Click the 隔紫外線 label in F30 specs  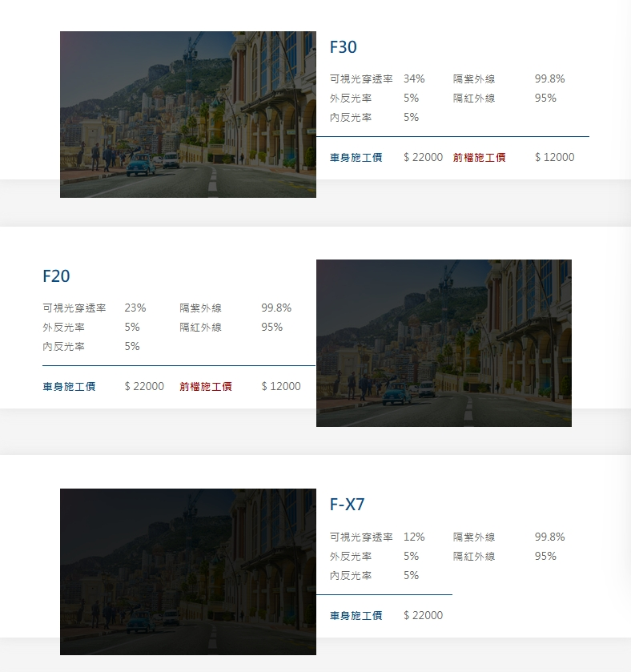coord(474,78)
